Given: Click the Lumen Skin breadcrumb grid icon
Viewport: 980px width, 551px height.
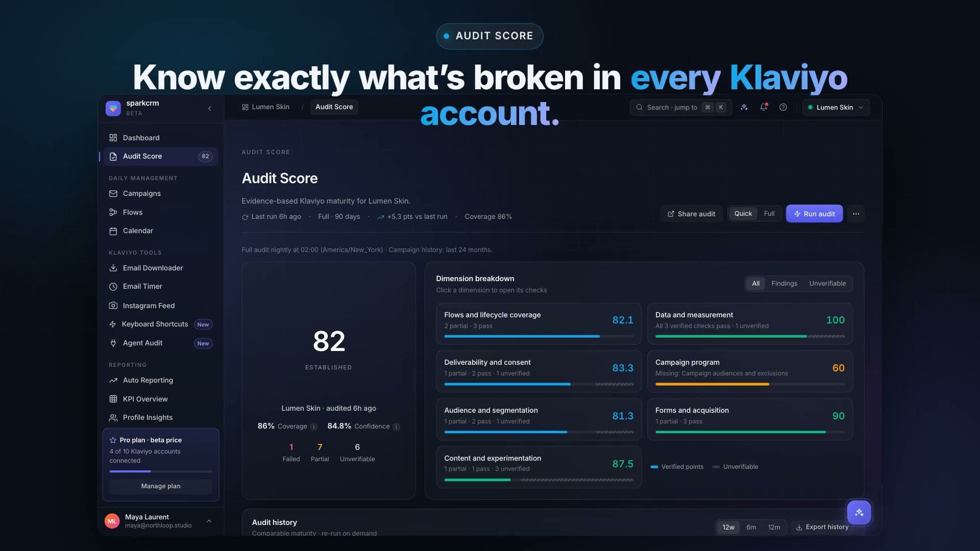Looking at the screenshot, I should click(245, 107).
